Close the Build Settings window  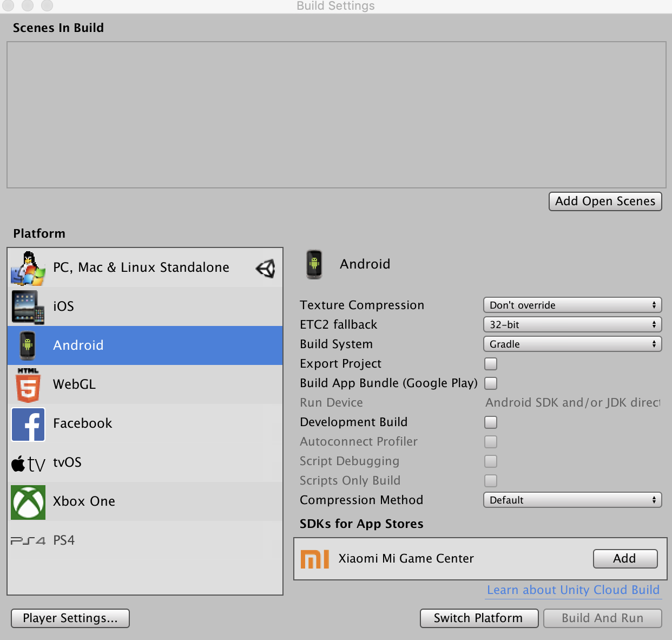click(9, 6)
